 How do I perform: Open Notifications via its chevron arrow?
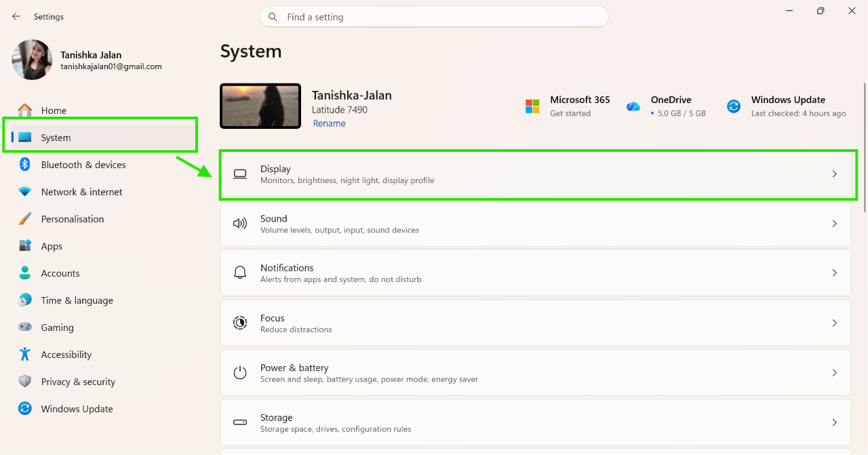coord(835,273)
